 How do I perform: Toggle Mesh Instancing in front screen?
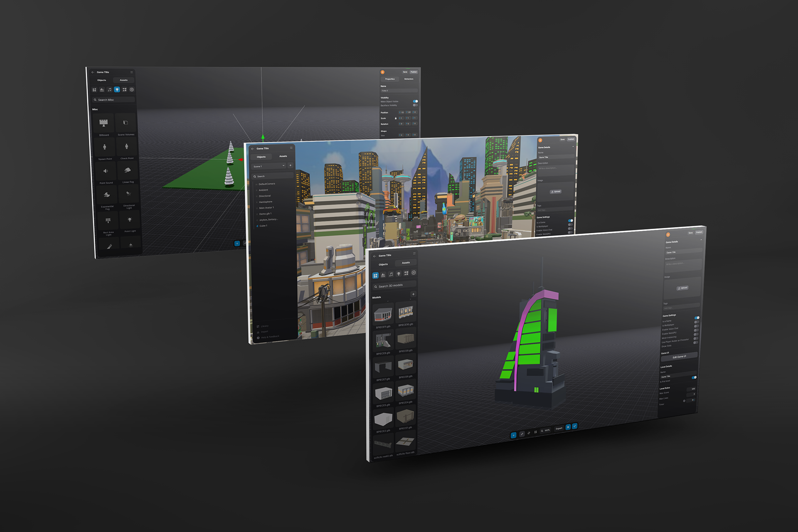(x=696, y=335)
